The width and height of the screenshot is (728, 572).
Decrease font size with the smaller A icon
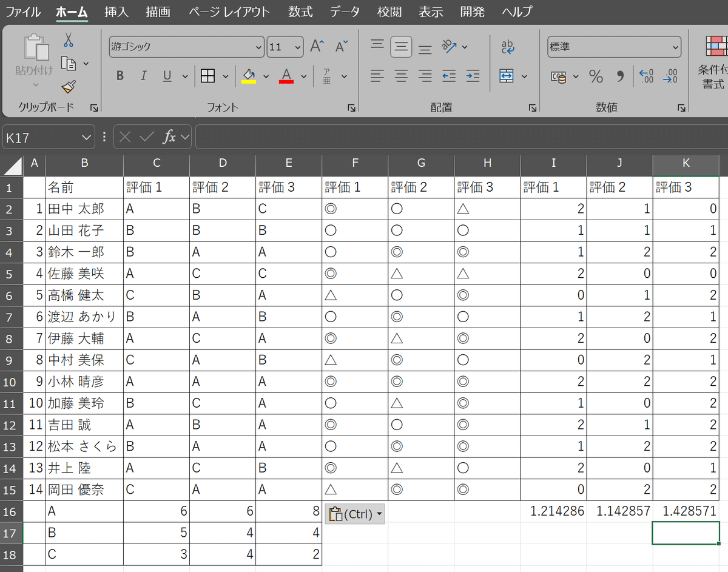[x=342, y=47]
